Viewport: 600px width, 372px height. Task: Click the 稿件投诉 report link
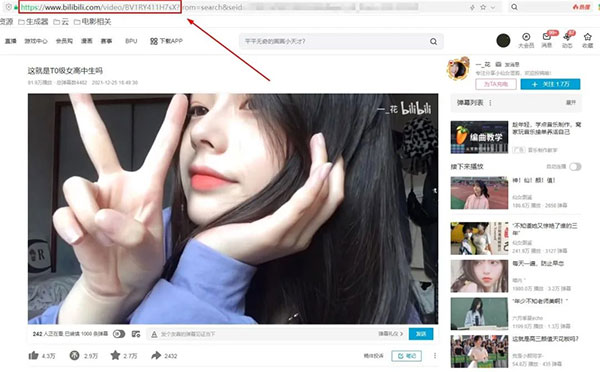[373, 356]
